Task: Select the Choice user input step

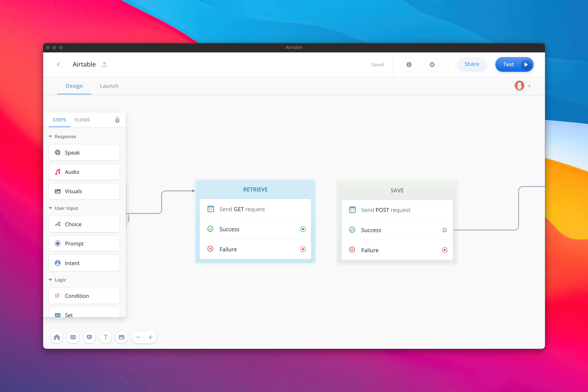Action: [84, 224]
